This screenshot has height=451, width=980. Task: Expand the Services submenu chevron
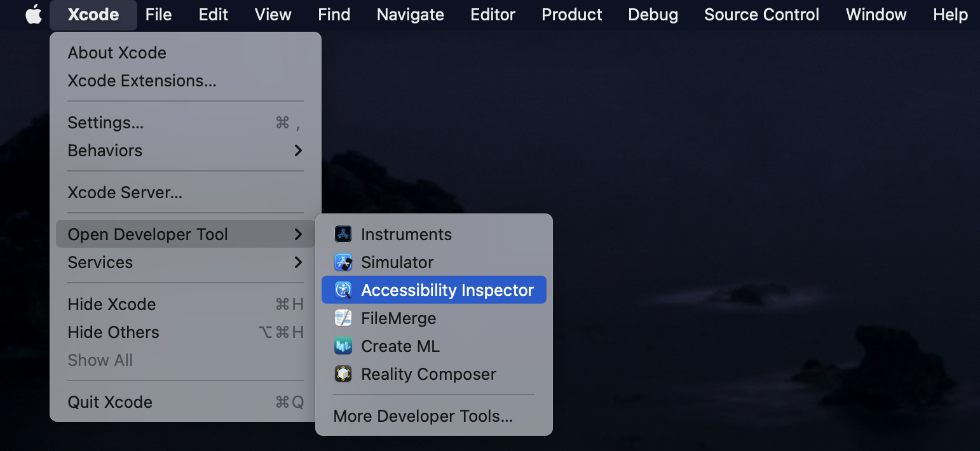298,262
